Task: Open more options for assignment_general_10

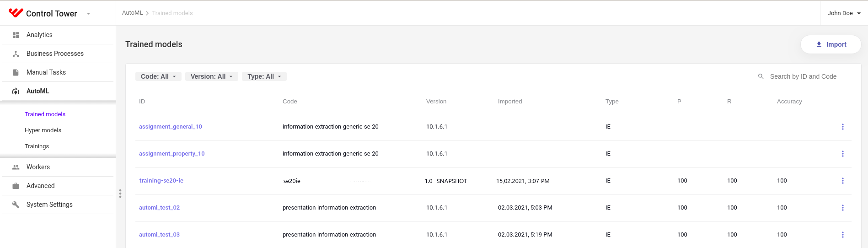Action: click(x=843, y=127)
